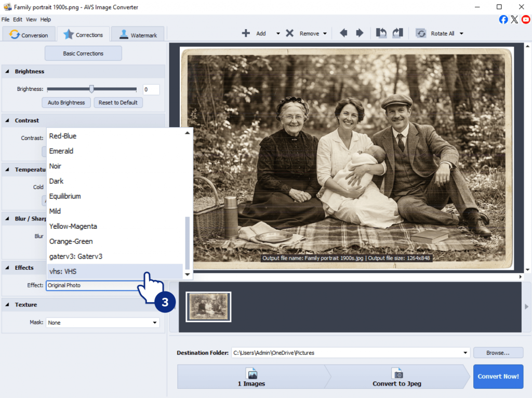The height and width of the screenshot is (398, 532).
Task: Collapse the Brightness section
Action: pyautogui.click(x=8, y=72)
